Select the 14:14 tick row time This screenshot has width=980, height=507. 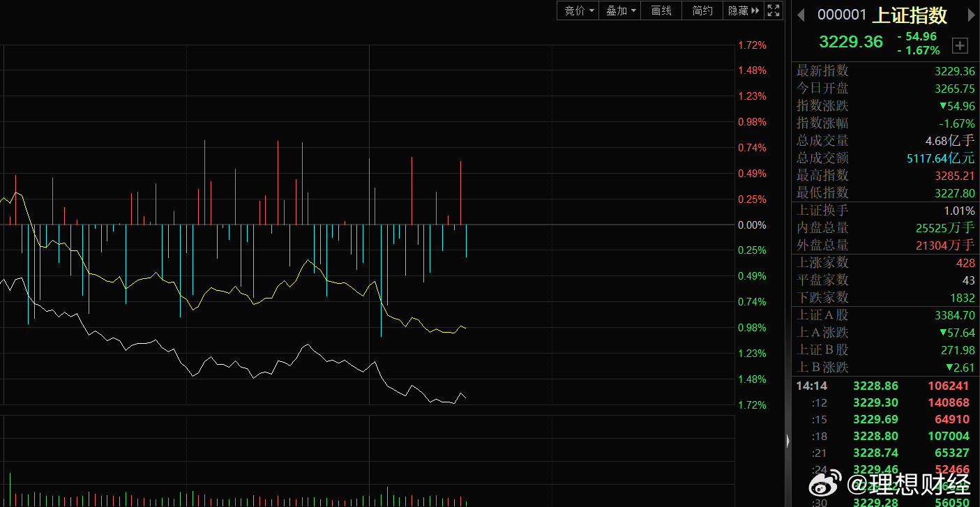(812, 386)
